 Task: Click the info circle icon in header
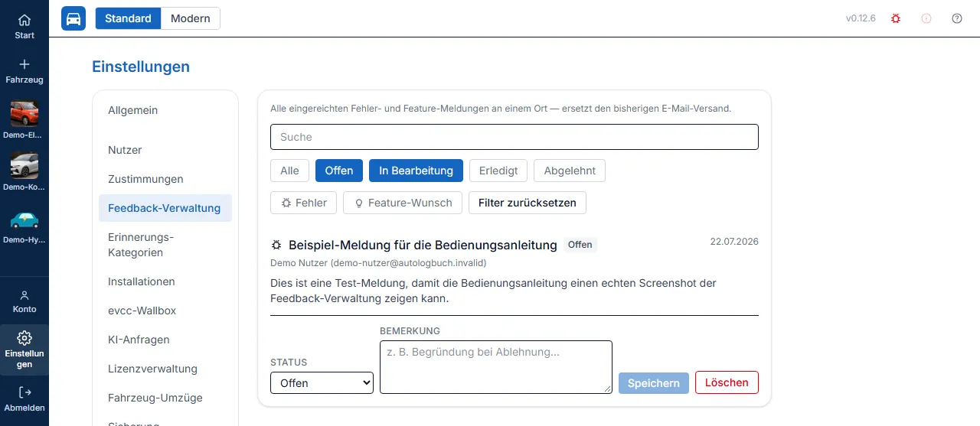[926, 18]
